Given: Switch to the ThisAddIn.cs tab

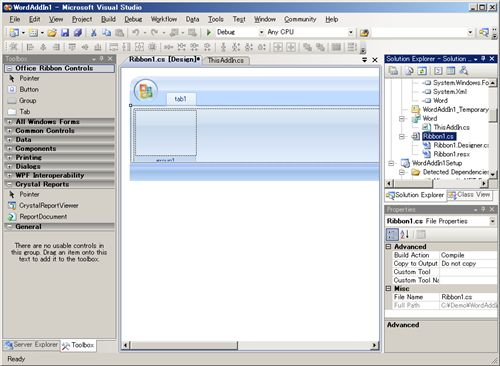Looking at the screenshot, I should [x=226, y=60].
